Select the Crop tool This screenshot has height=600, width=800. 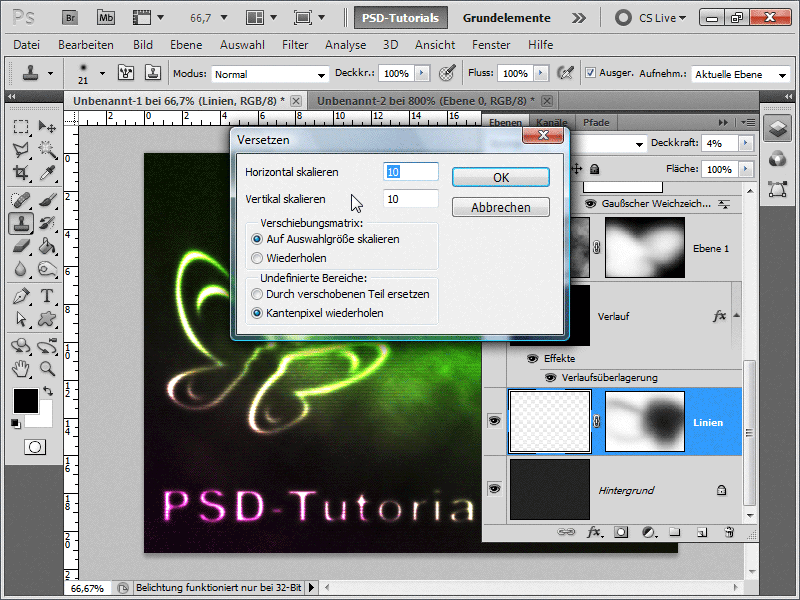21,172
